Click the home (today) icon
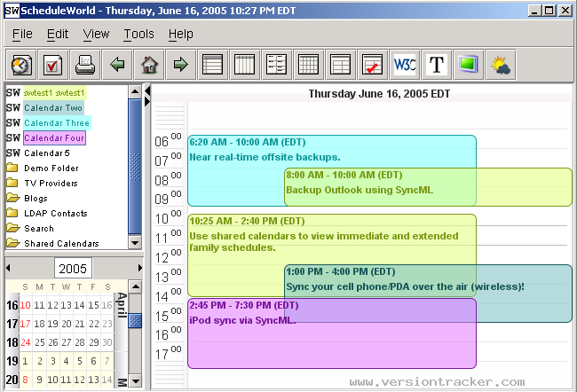577x392 pixels. click(149, 65)
